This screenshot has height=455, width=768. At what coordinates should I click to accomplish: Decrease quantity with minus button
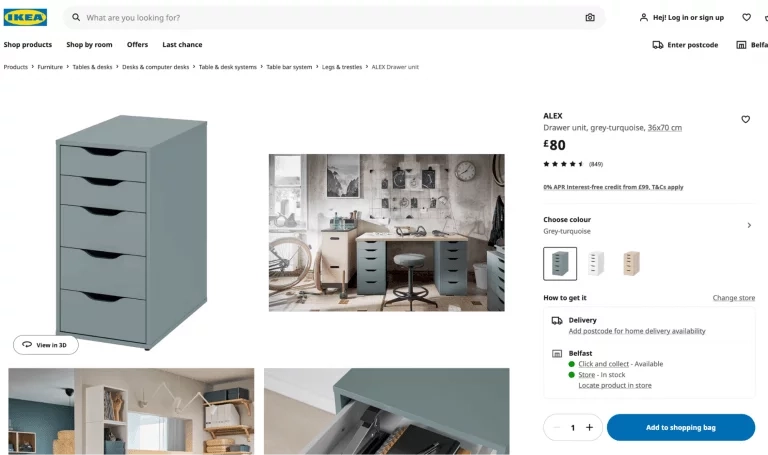coord(556,428)
